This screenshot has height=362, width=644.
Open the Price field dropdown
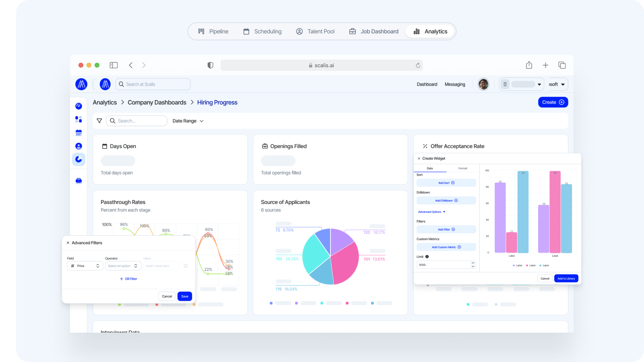[85, 266]
